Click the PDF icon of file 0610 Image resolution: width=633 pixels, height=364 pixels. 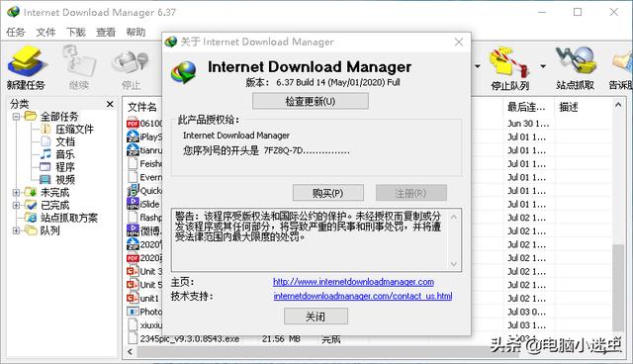tap(133, 123)
